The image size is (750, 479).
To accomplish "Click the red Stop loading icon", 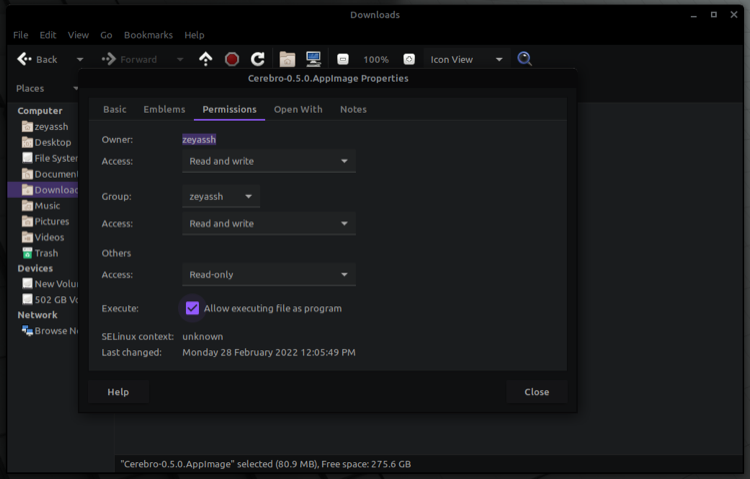I will click(x=232, y=59).
